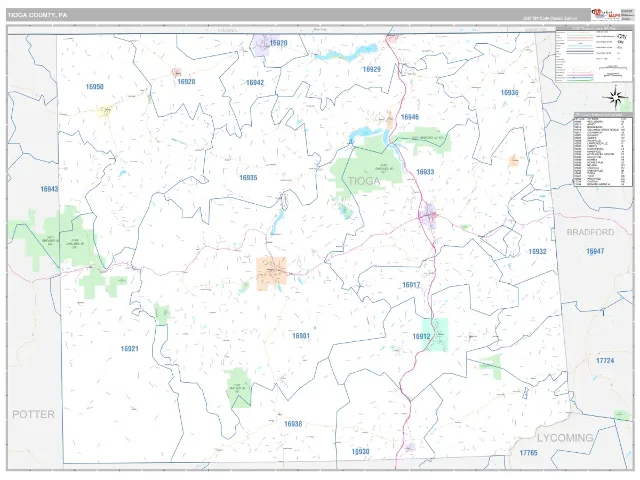This screenshot has height=480, width=640.
Task: Select ZIP code label 16947
Action: point(595,251)
